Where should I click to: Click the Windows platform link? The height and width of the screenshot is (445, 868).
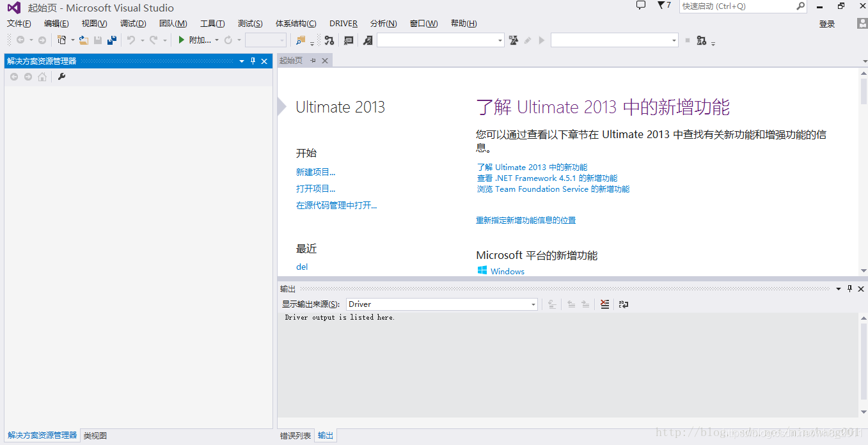point(507,271)
